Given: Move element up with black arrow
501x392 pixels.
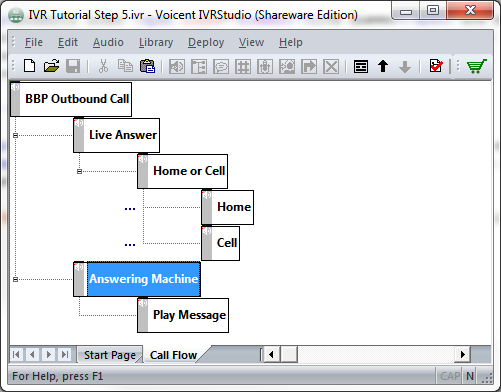Looking at the screenshot, I should click(x=383, y=66).
